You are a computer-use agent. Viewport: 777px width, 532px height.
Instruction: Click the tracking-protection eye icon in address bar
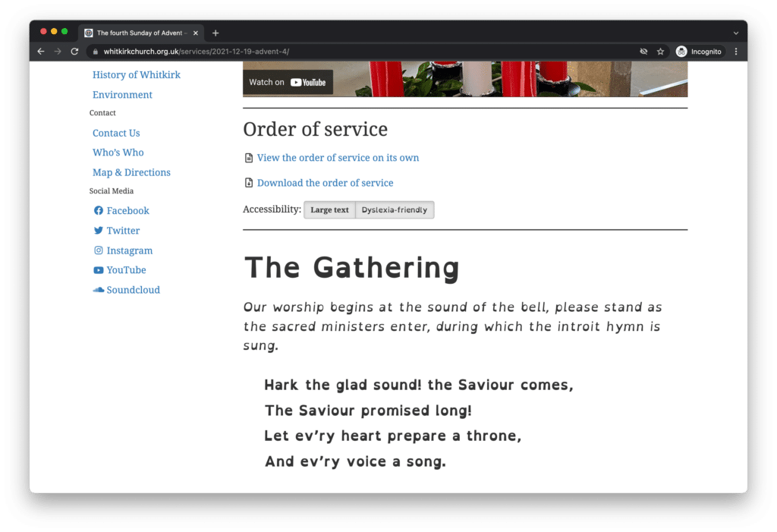(643, 52)
